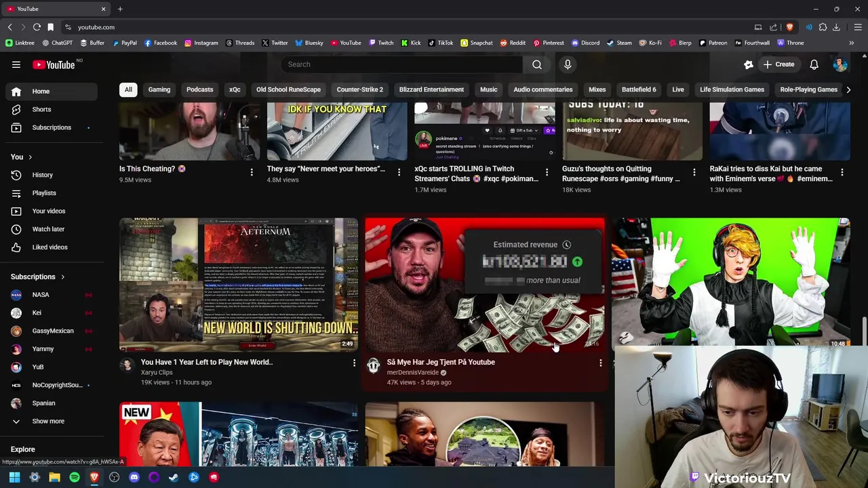Select the Music filter chip
Viewport: 868px width, 488px height.
pyautogui.click(x=488, y=89)
